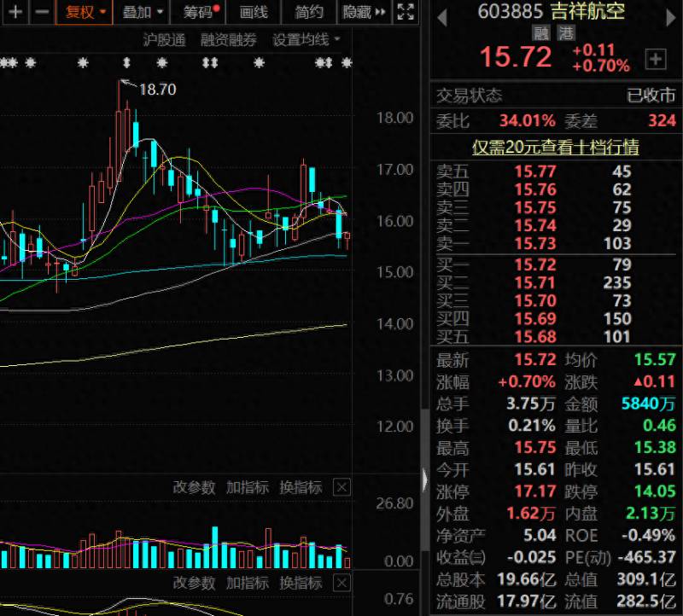Toggle 筹码 chip distribution view
This screenshot has height=616, width=683.
[x=199, y=12]
